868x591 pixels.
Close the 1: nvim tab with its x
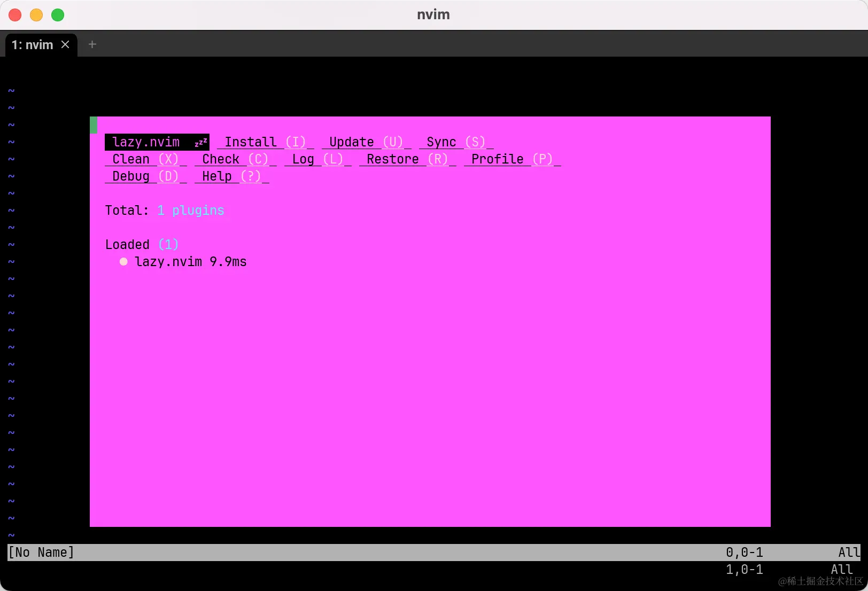[65, 44]
